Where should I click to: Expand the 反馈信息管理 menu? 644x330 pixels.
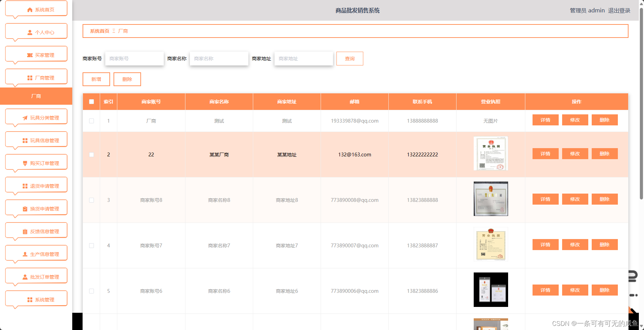pyautogui.click(x=36, y=230)
